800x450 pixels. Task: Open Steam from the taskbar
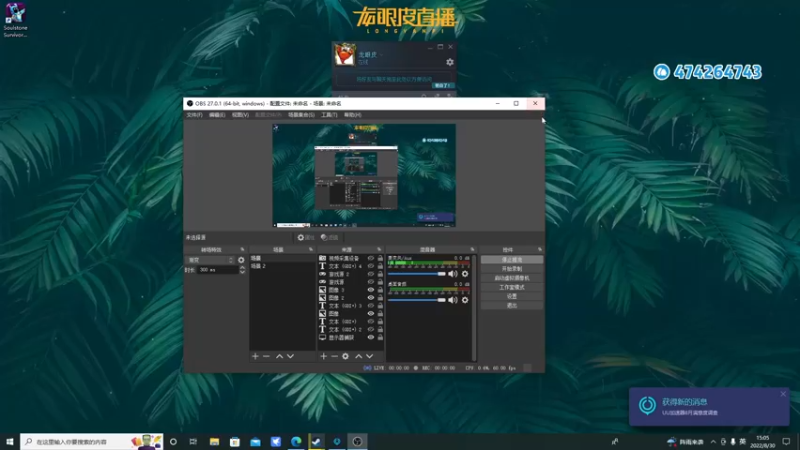click(x=316, y=441)
